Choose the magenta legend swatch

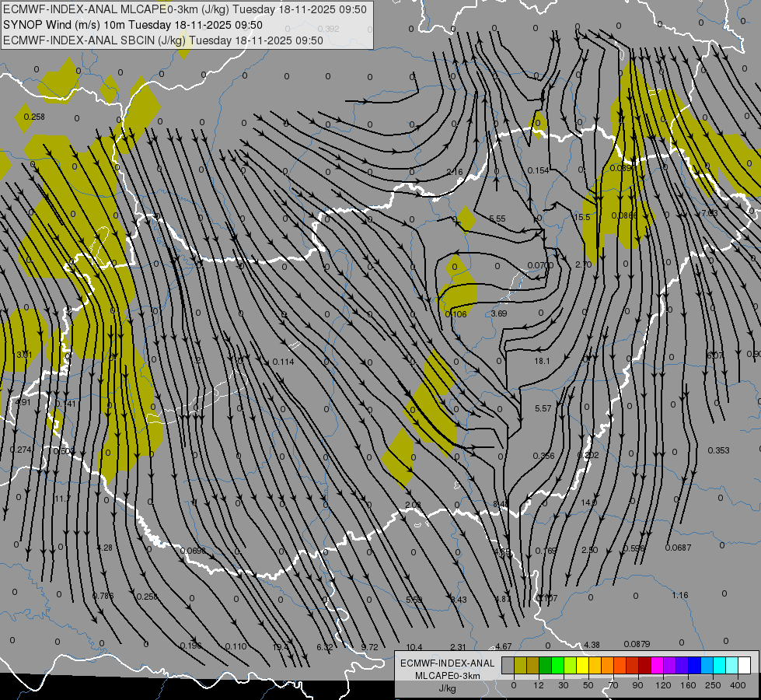click(657, 665)
